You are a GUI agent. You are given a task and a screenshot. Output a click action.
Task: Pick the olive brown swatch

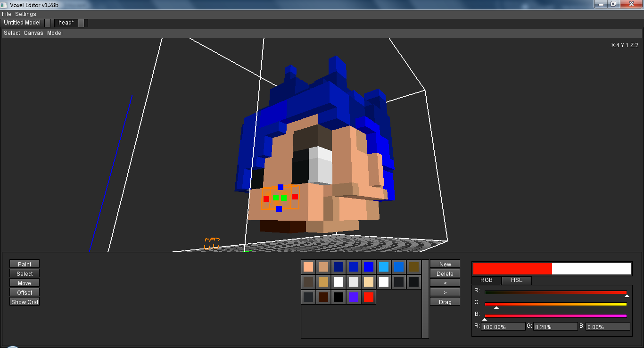(x=414, y=267)
